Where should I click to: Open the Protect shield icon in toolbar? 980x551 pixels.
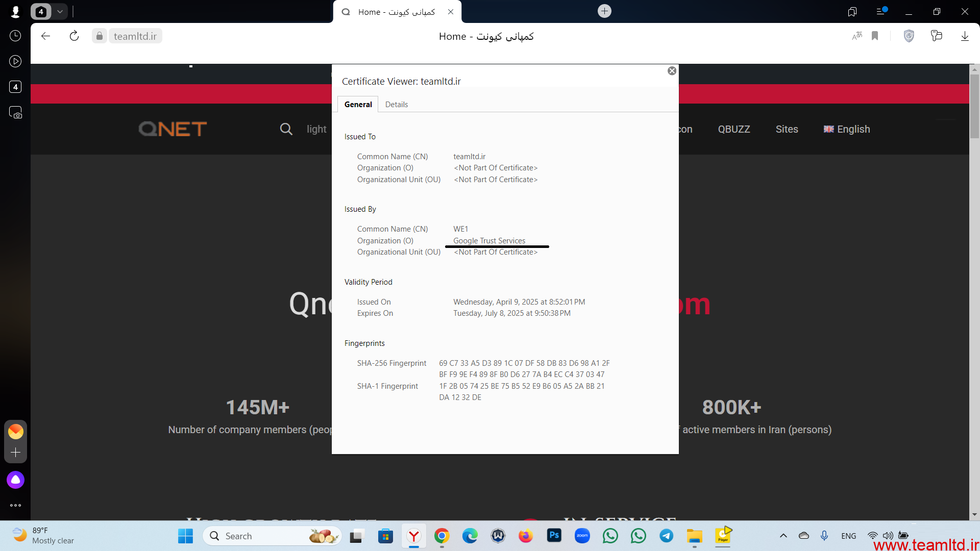(909, 36)
